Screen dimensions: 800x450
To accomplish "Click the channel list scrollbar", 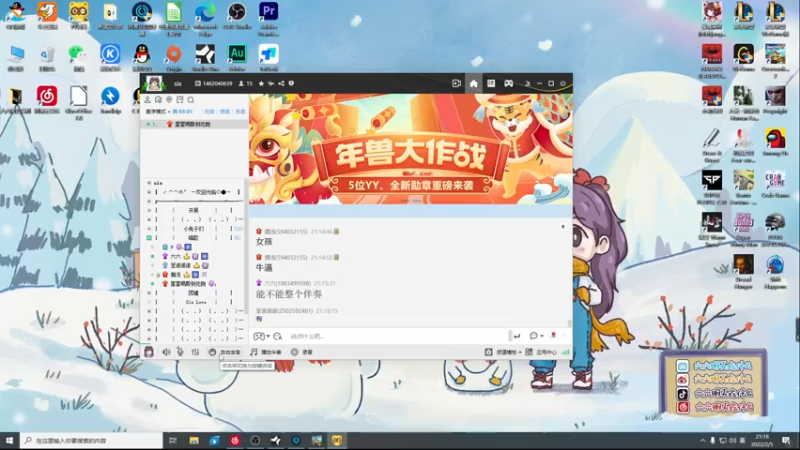I will (246, 245).
